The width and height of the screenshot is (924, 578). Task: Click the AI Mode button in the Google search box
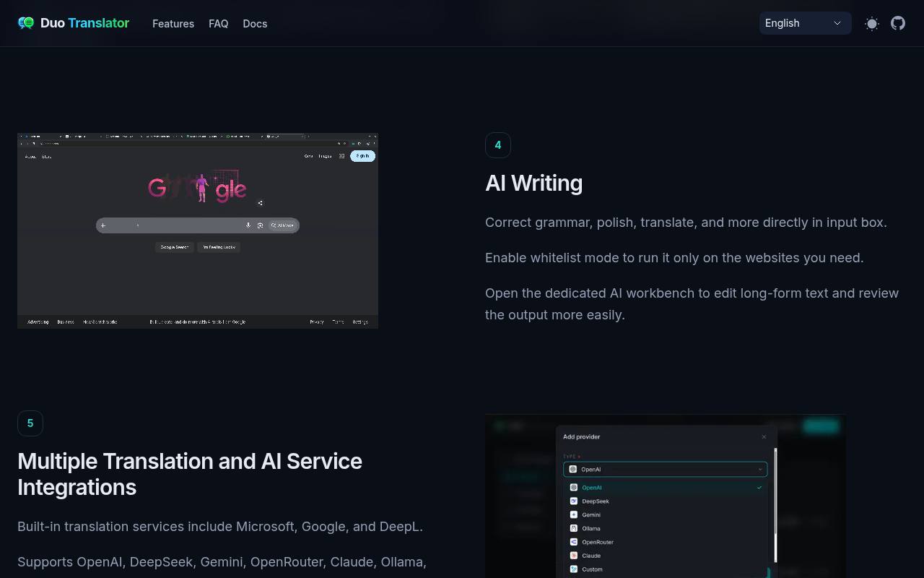pyautogui.click(x=282, y=225)
